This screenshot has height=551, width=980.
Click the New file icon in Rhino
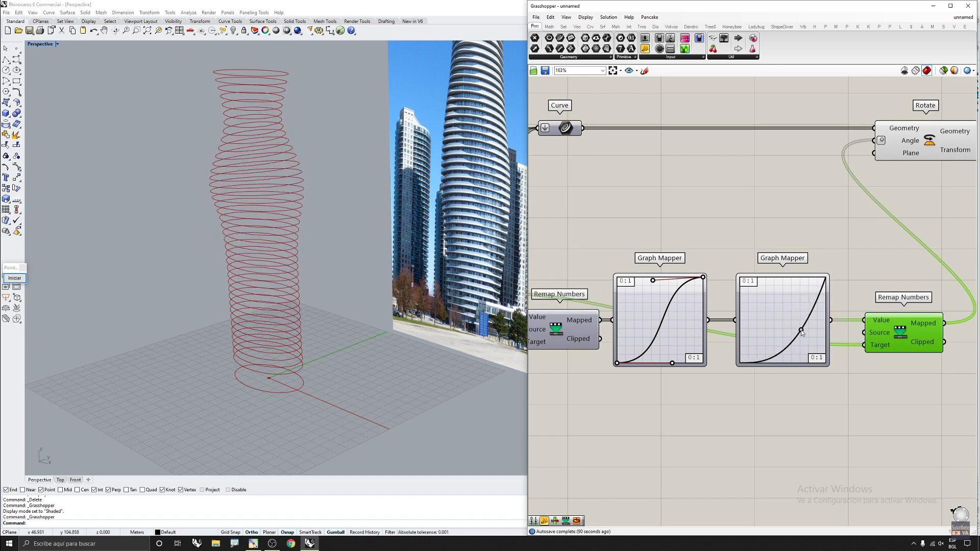(8, 31)
